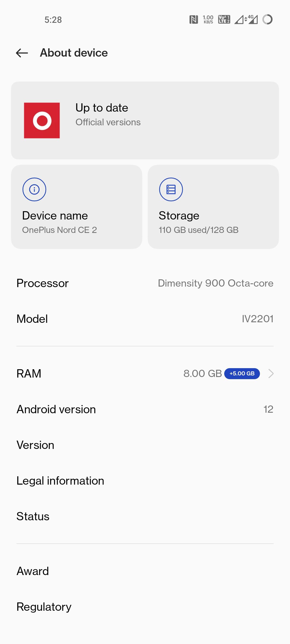Expand the Status entry
Image resolution: width=290 pixels, height=644 pixels.
(145, 516)
